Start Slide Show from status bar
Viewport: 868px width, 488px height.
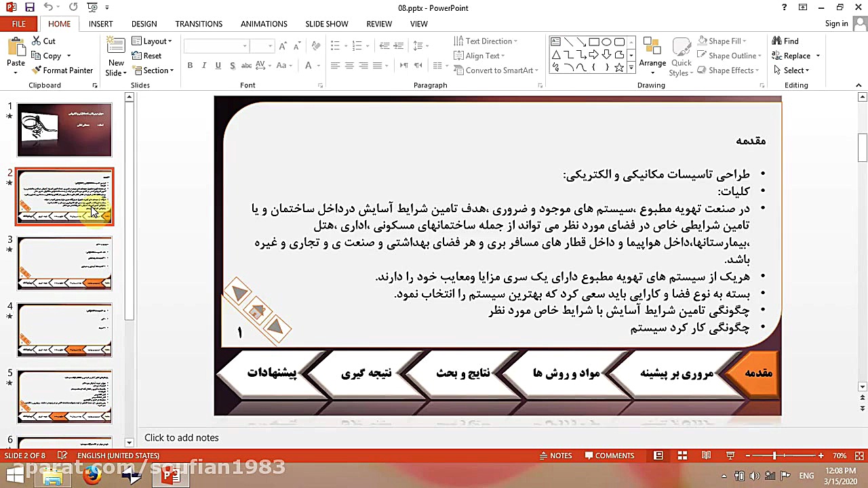click(x=730, y=455)
